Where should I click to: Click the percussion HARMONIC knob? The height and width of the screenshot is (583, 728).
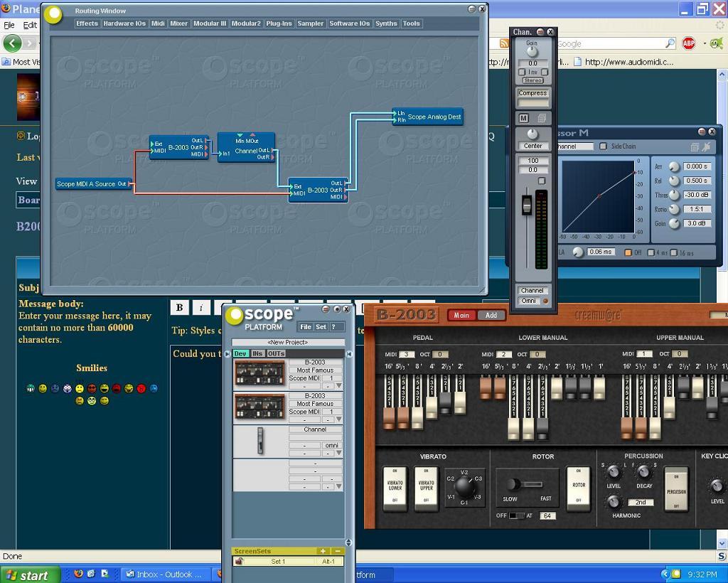point(614,502)
